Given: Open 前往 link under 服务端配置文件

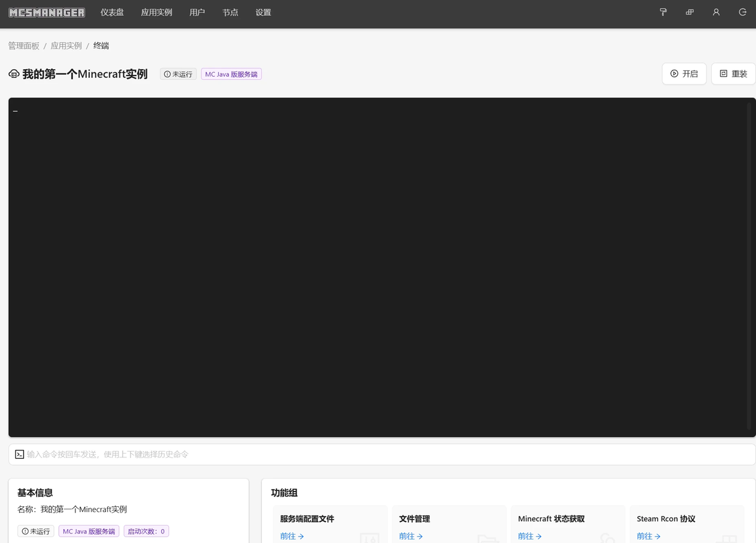Looking at the screenshot, I should (x=292, y=536).
